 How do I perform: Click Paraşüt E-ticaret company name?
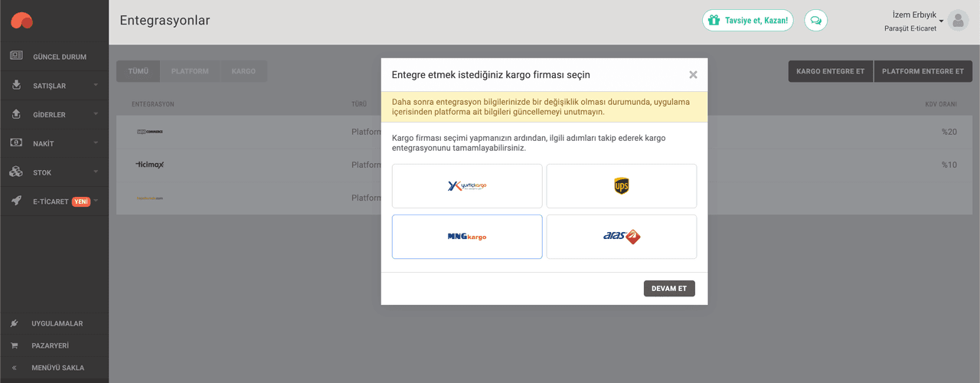click(910, 28)
